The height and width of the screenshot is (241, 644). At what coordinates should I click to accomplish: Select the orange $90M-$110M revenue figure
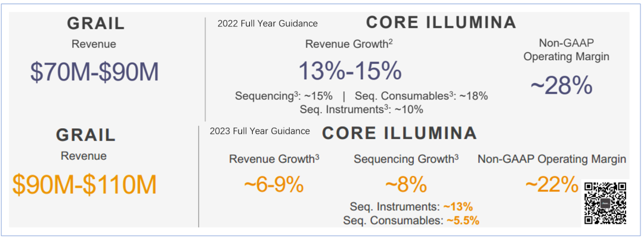click(84, 184)
